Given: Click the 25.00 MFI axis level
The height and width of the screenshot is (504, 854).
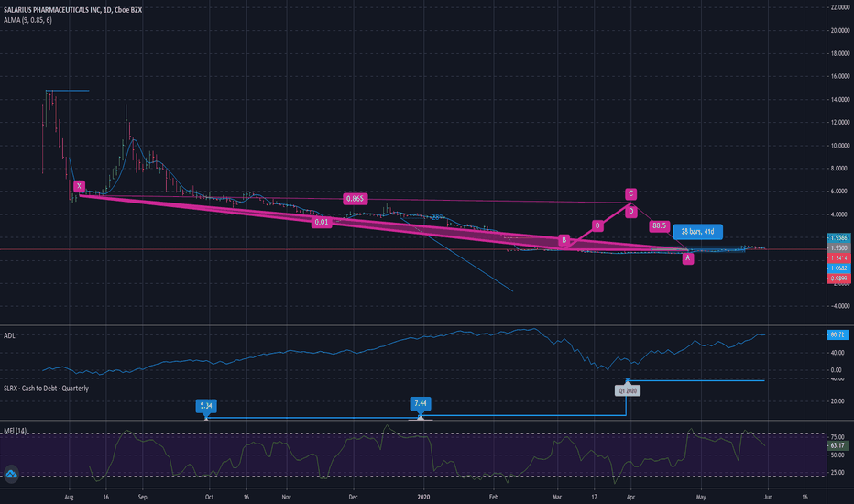Looking at the screenshot, I should click(x=838, y=473).
